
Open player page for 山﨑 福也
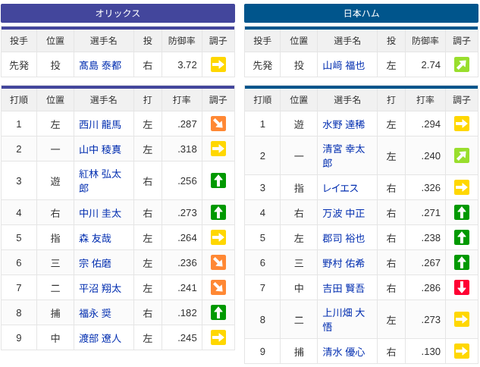tap(344, 65)
